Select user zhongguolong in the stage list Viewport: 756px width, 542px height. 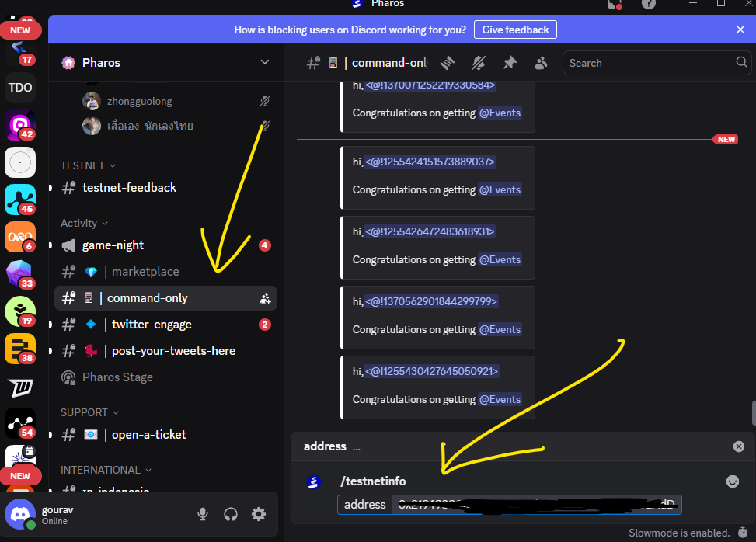click(x=139, y=101)
